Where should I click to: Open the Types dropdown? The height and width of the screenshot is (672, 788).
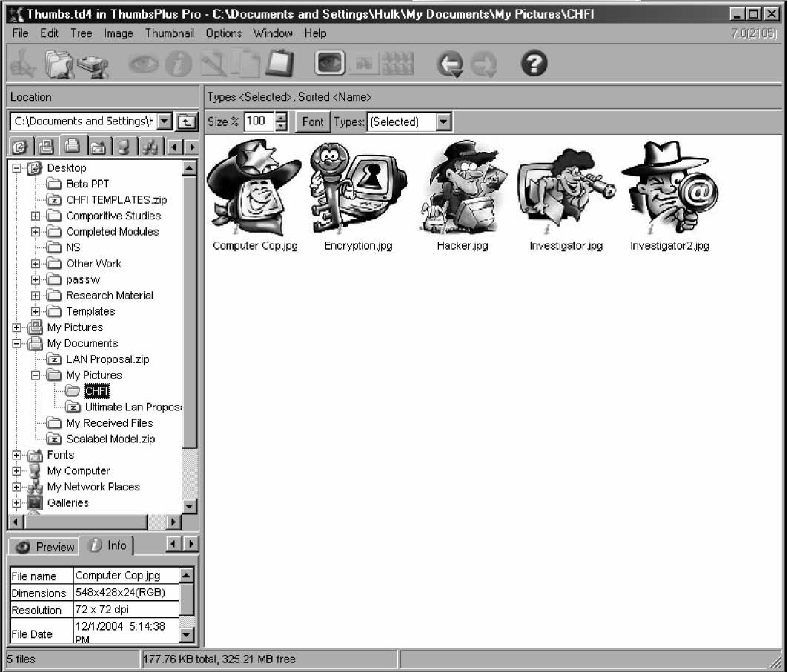[x=443, y=122]
